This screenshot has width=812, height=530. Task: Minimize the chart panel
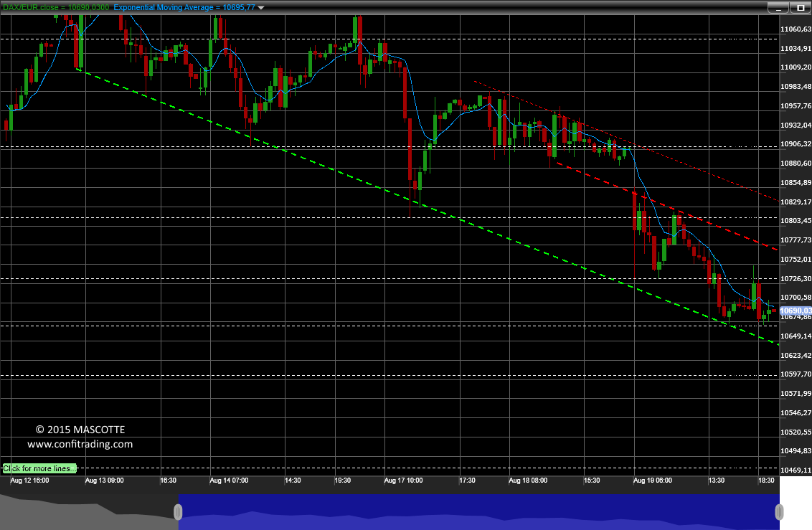778,8
